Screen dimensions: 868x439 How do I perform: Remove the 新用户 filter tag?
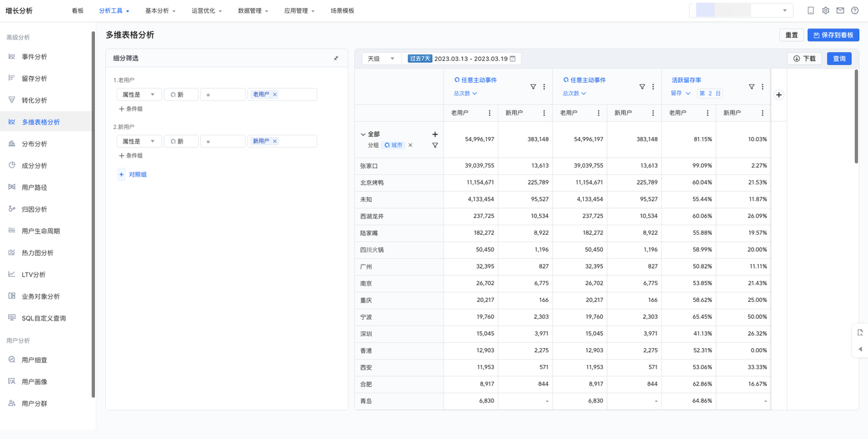pos(275,142)
